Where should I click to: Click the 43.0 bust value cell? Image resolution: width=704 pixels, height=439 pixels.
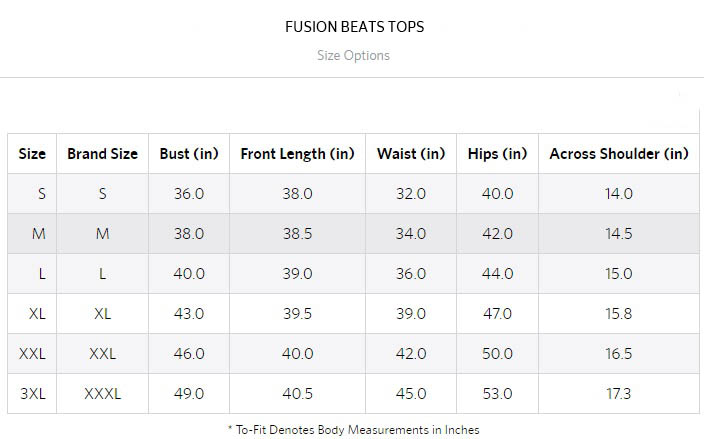189,313
